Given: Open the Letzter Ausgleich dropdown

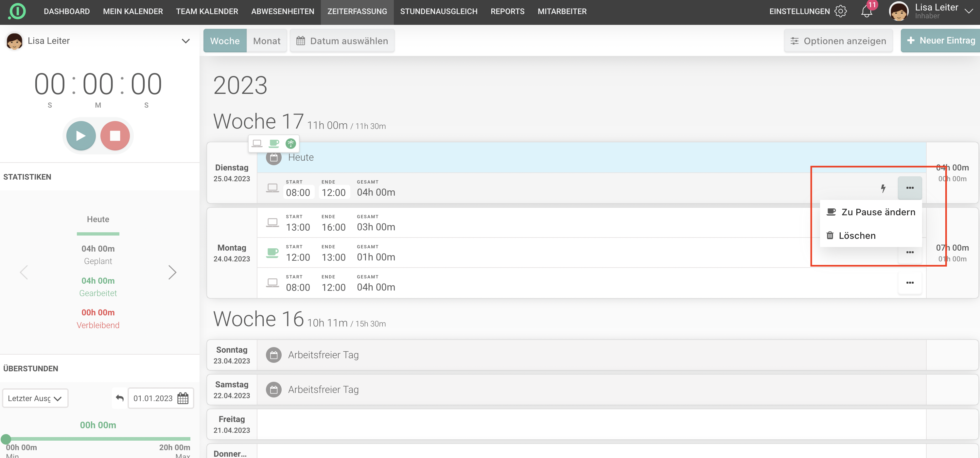Looking at the screenshot, I should pyautogui.click(x=35, y=398).
